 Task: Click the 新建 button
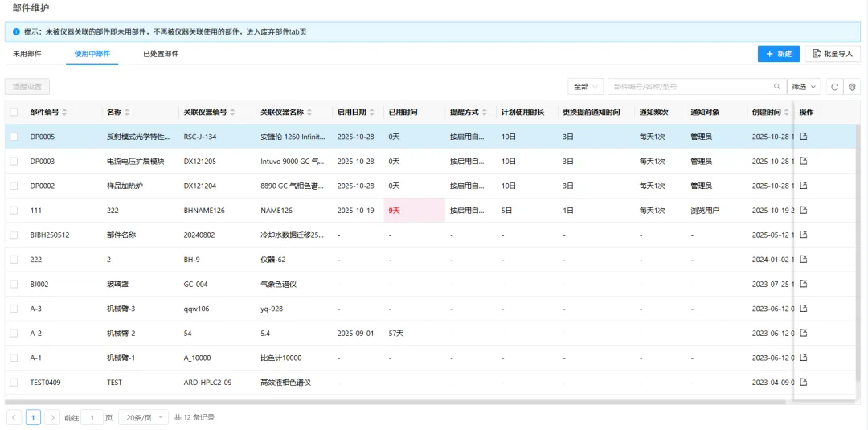[778, 54]
